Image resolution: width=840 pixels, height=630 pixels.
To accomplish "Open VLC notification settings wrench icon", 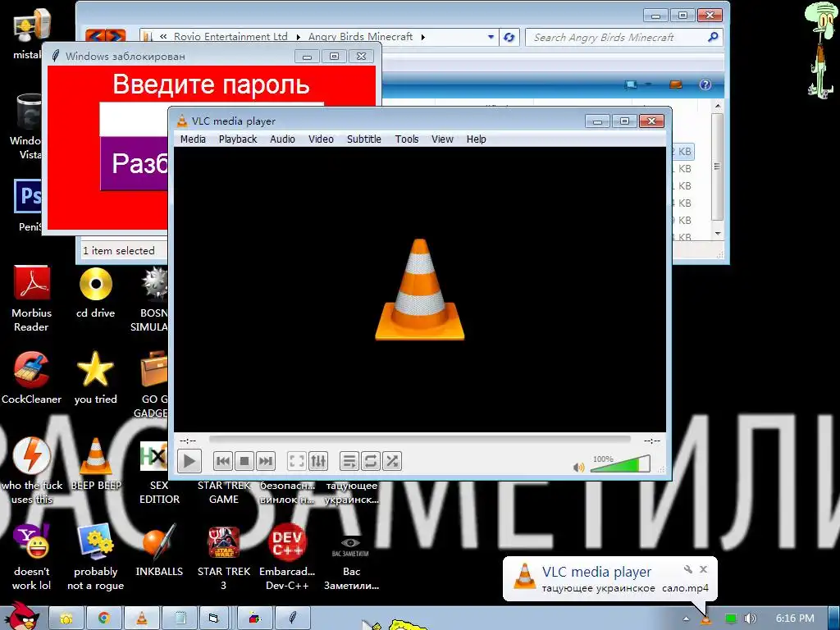I will click(x=688, y=569).
